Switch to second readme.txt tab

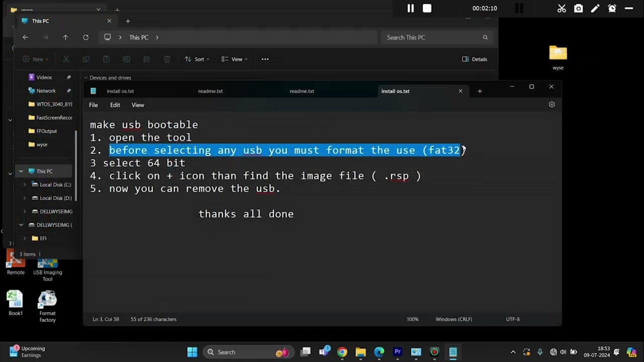[302, 91]
